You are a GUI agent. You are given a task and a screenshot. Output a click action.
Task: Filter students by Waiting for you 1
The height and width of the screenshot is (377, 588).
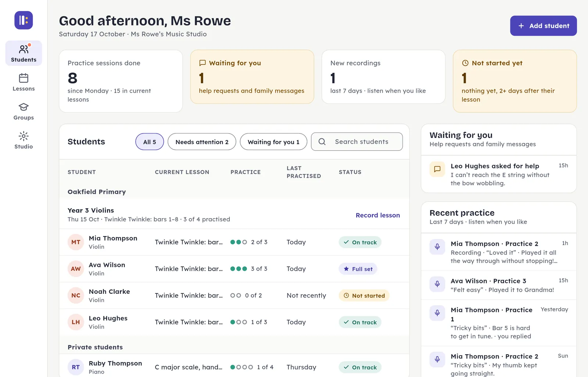(x=273, y=142)
